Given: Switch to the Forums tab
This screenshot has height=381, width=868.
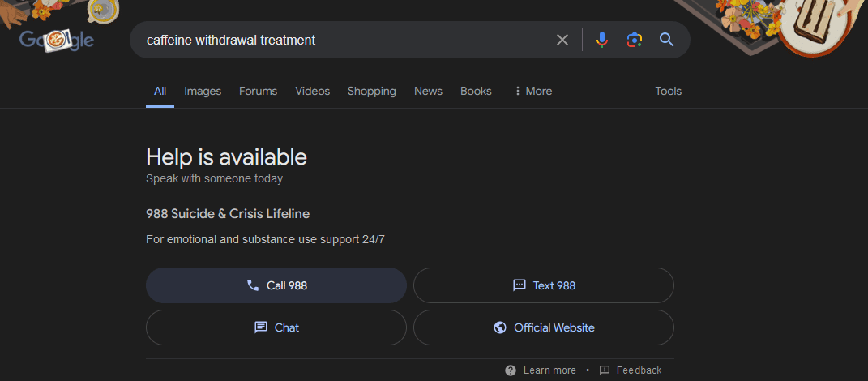Looking at the screenshot, I should click(x=258, y=91).
